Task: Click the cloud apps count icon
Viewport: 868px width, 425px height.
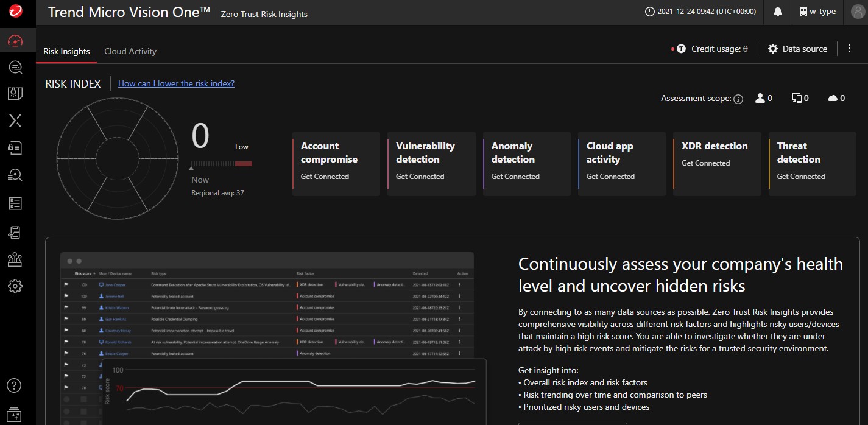Action: click(833, 98)
